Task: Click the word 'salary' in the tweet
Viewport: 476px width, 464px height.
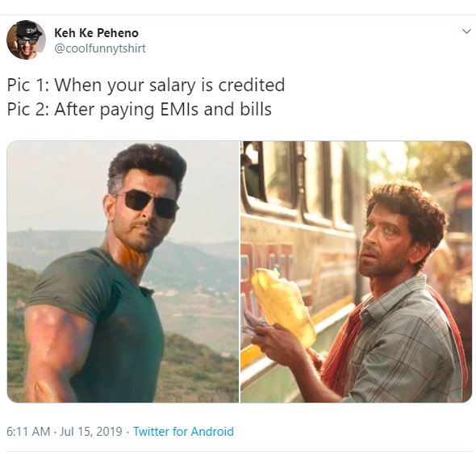Action: coord(173,86)
